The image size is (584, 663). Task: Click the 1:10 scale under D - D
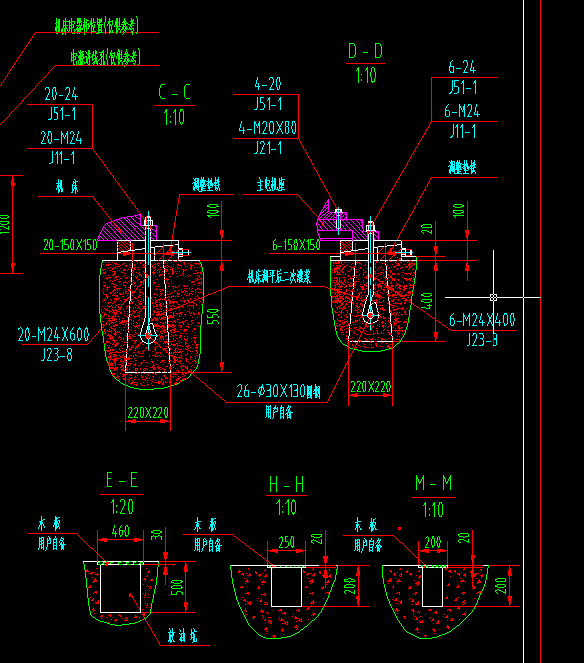click(x=366, y=76)
